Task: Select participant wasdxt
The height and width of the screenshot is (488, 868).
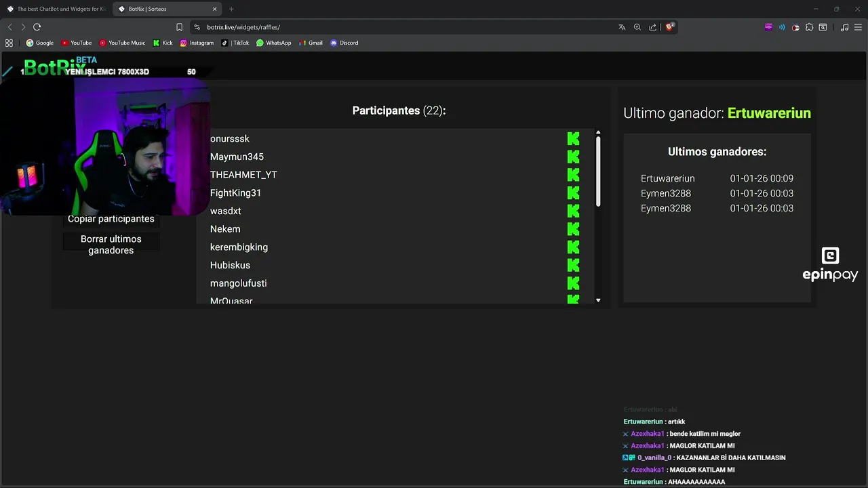Action: [226, 211]
